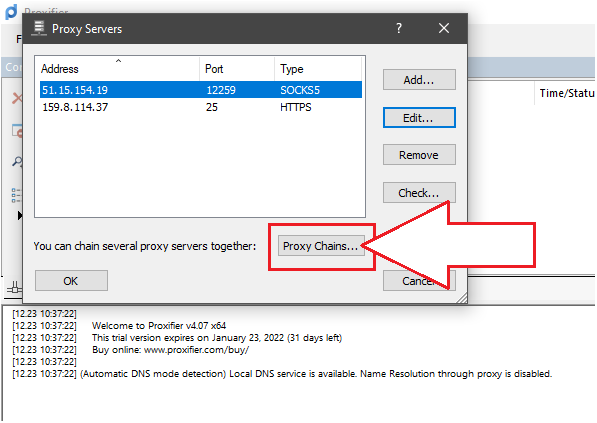Click the Proxy Servers dialog title icon
Screen dimensions: 597x423
pos(38,29)
